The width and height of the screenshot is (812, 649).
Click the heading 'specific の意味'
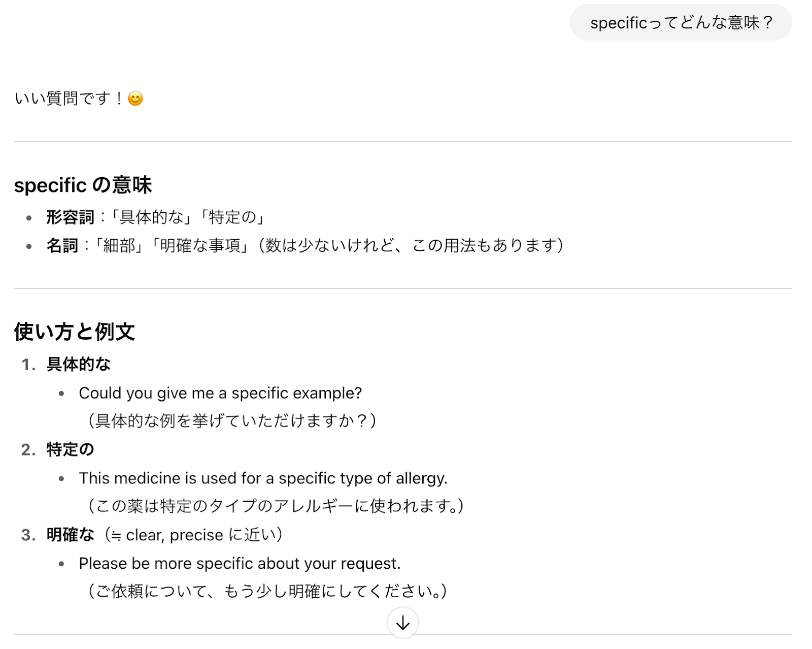point(83,185)
